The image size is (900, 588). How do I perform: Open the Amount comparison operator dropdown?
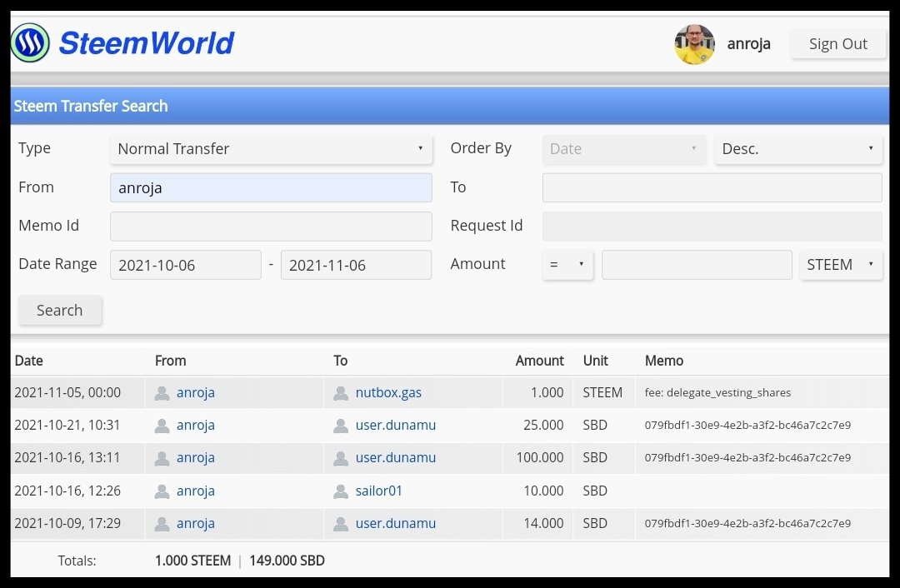click(x=567, y=265)
